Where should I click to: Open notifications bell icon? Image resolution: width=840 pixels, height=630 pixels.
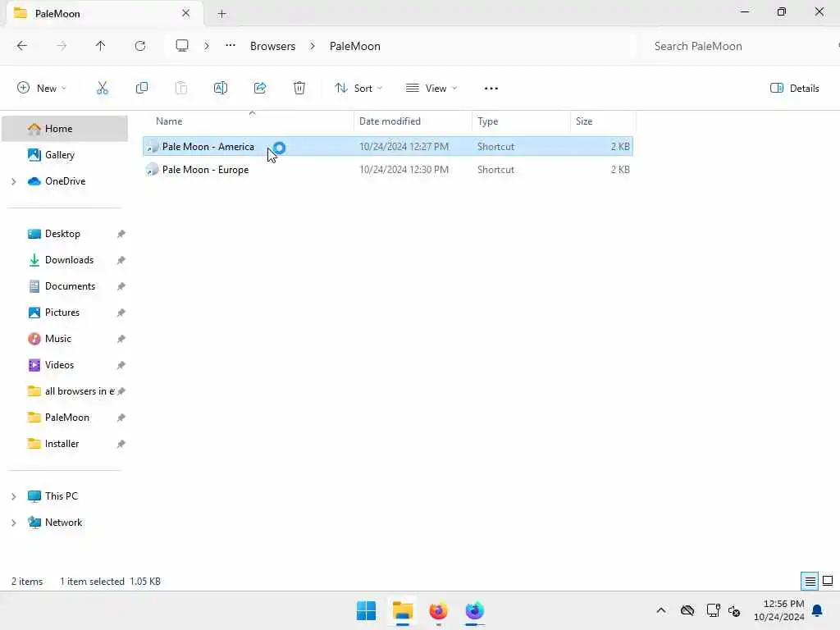pyautogui.click(x=818, y=610)
